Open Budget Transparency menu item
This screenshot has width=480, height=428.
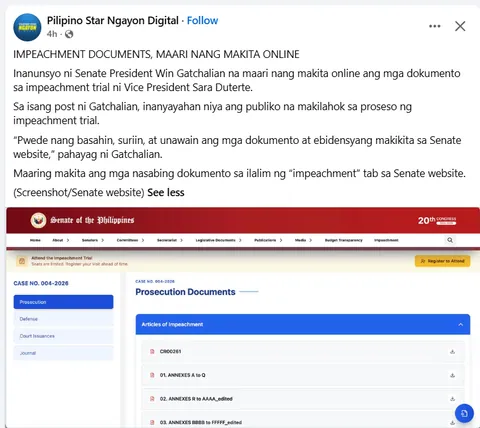coord(344,240)
